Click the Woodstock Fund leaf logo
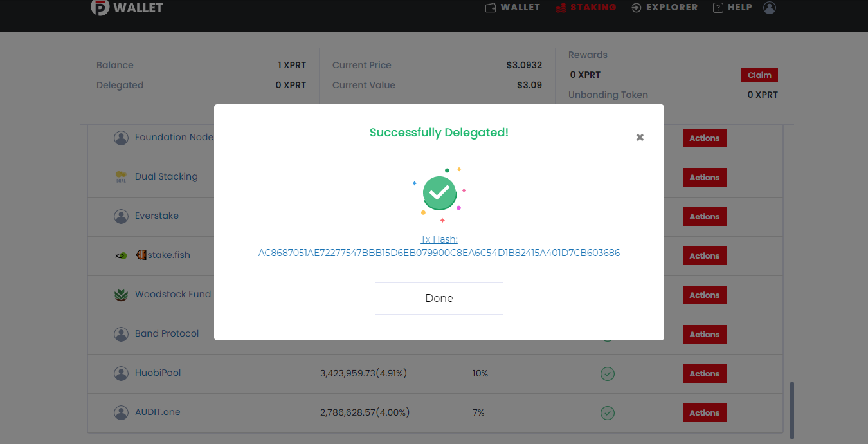Image resolution: width=868 pixels, height=444 pixels. pos(121,295)
